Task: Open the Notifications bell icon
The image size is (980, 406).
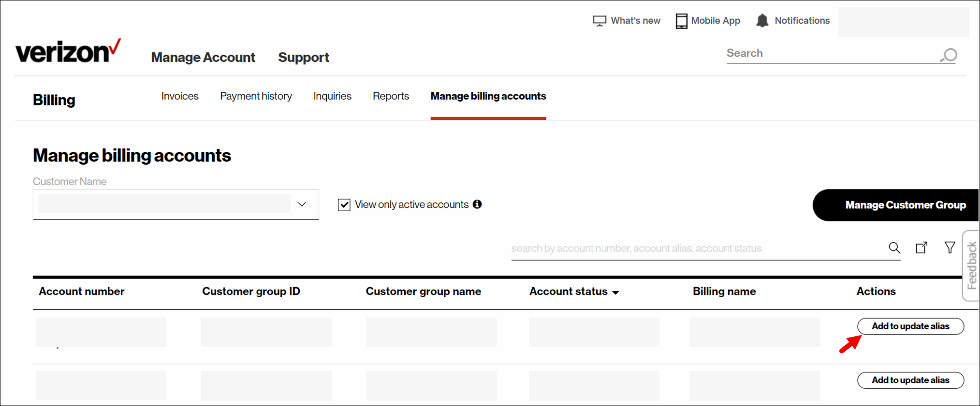Action: pos(762,20)
